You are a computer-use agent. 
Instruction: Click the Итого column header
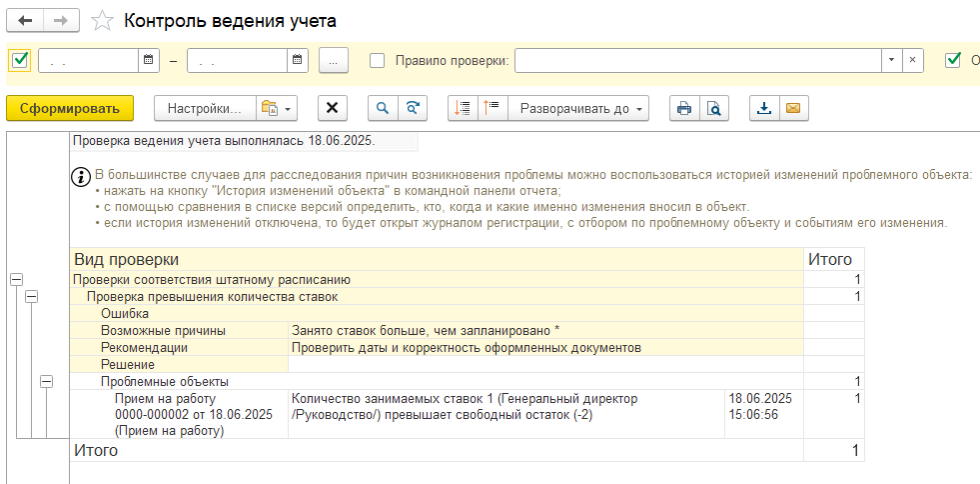[834, 259]
